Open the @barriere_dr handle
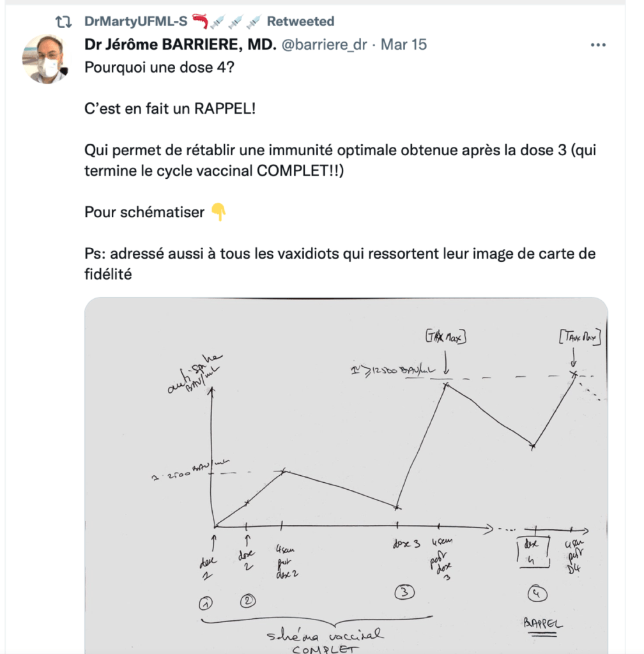 (x=324, y=44)
